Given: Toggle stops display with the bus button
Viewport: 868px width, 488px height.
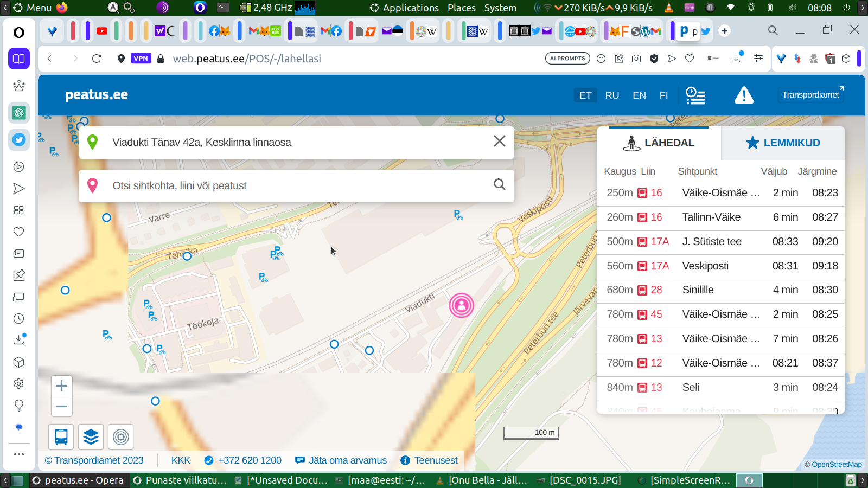Looking at the screenshot, I should point(61,436).
